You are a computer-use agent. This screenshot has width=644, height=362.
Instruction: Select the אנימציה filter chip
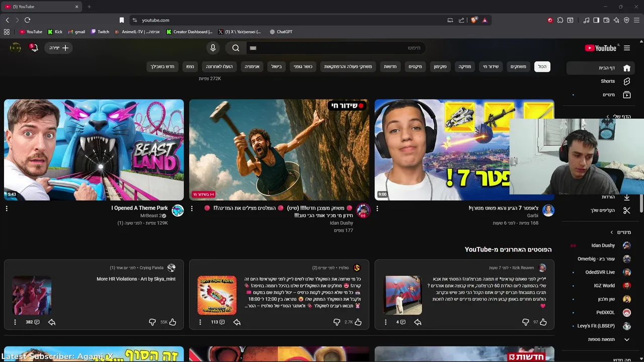click(x=252, y=66)
